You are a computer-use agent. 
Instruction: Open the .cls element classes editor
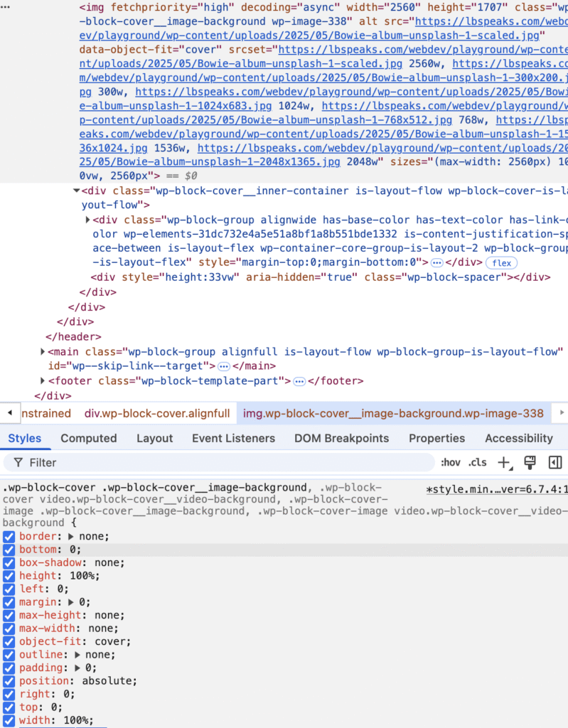478,463
